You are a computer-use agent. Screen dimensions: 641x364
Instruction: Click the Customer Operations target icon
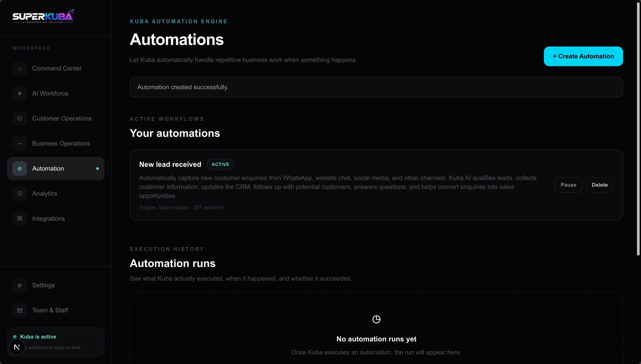pos(19,119)
